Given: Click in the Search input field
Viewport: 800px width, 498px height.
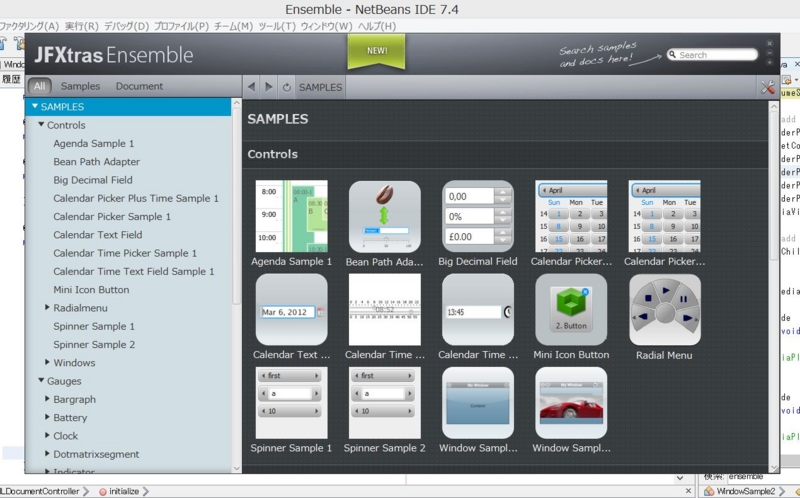Looking at the screenshot, I should click(712, 55).
